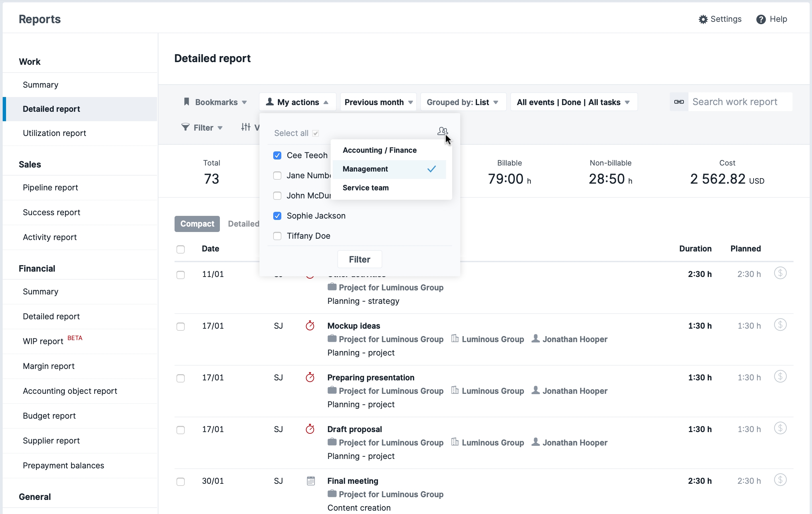Viewport: 812px width, 514px height.
Task: Click the Filter button in dropdown
Action: point(359,260)
